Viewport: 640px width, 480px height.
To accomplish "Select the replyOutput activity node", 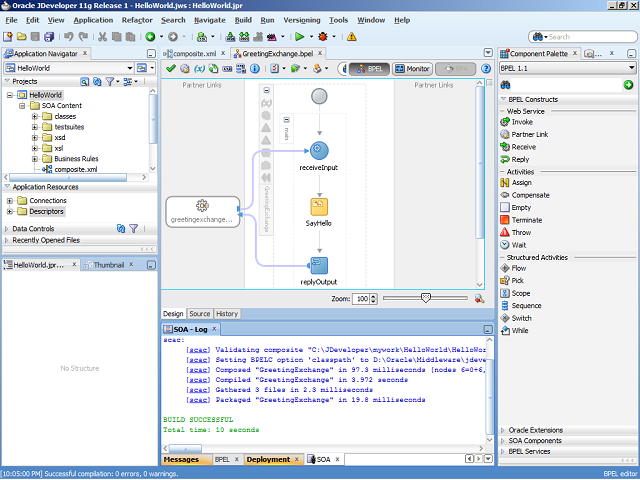I will 319,265.
